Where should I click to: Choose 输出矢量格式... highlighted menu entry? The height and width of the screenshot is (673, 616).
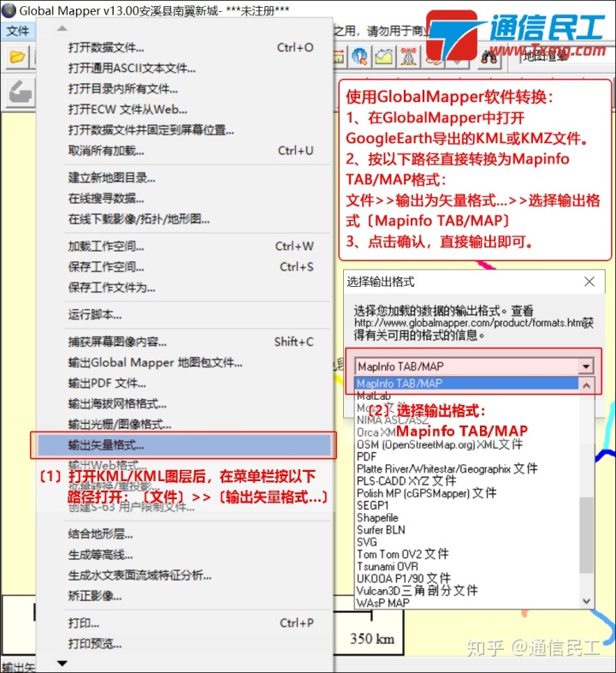(184, 445)
